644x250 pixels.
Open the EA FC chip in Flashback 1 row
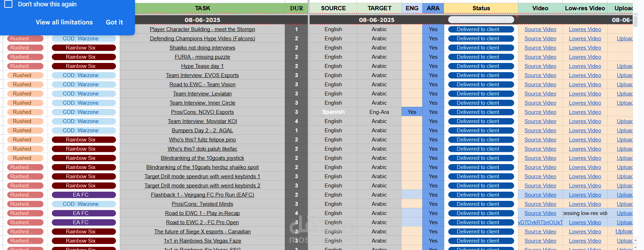point(84,195)
